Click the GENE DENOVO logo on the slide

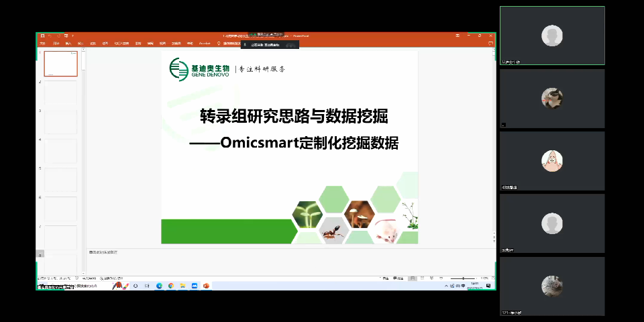(x=199, y=69)
